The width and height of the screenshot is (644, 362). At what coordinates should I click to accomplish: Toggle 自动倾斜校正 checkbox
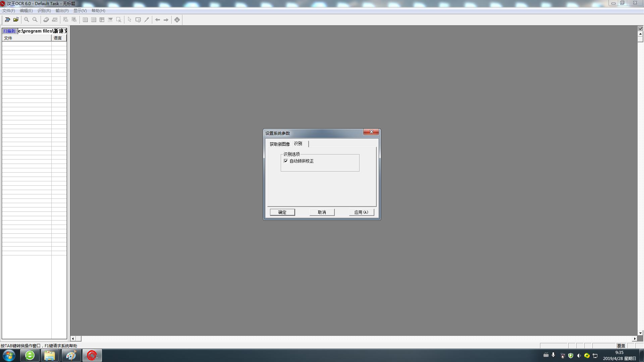(286, 161)
